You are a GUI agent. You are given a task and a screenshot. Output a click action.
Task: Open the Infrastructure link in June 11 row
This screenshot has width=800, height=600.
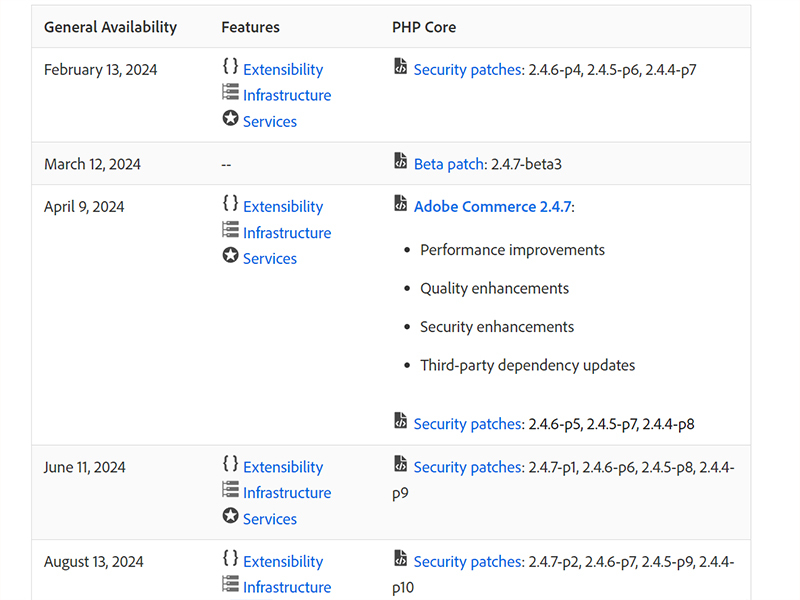[x=287, y=493]
